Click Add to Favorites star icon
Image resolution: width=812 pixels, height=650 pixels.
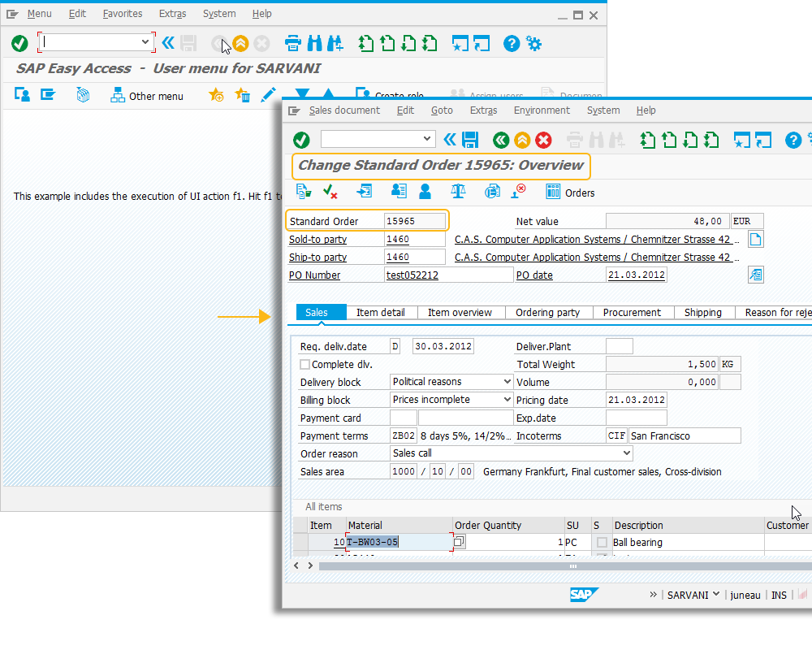216,95
